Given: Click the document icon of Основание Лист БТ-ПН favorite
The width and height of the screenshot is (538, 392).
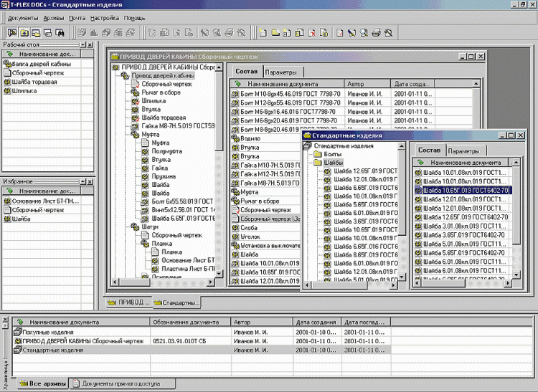Looking at the screenshot, I should point(7,201).
